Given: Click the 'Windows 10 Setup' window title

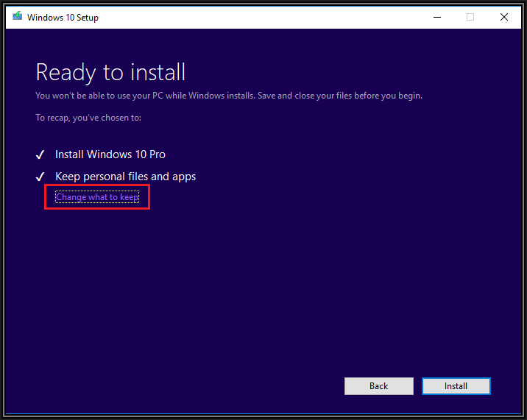Looking at the screenshot, I should pyautogui.click(x=63, y=18).
